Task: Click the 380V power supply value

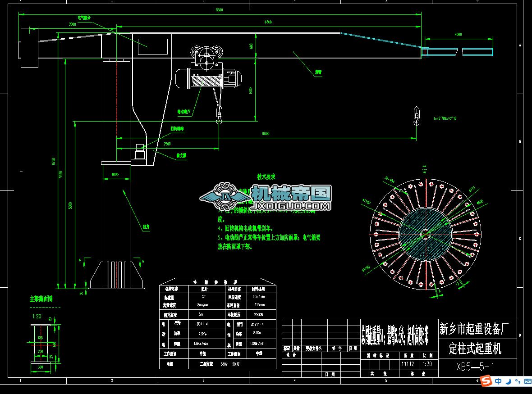Action: [x=224, y=365]
